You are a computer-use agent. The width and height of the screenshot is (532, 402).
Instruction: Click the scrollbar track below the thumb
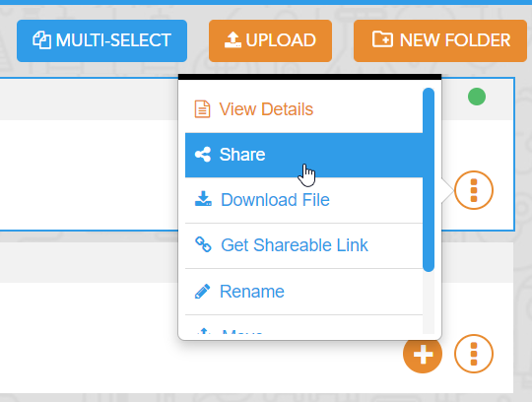(429, 302)
